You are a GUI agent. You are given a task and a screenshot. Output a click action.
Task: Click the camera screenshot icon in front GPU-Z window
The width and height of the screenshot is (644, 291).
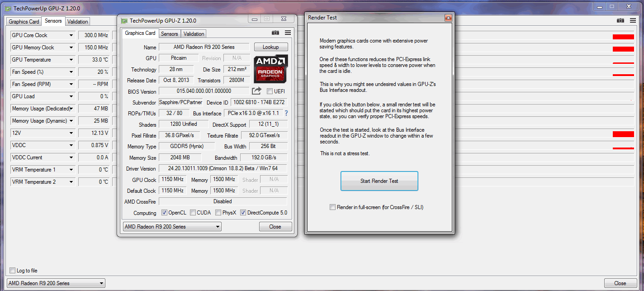(275, 33)
